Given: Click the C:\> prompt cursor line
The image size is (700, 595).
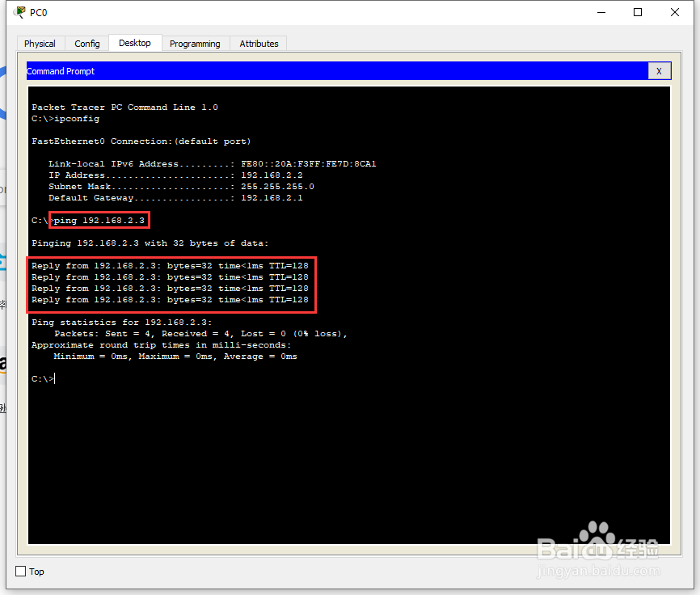Looking at the screenshot, I should click(44, 379).
